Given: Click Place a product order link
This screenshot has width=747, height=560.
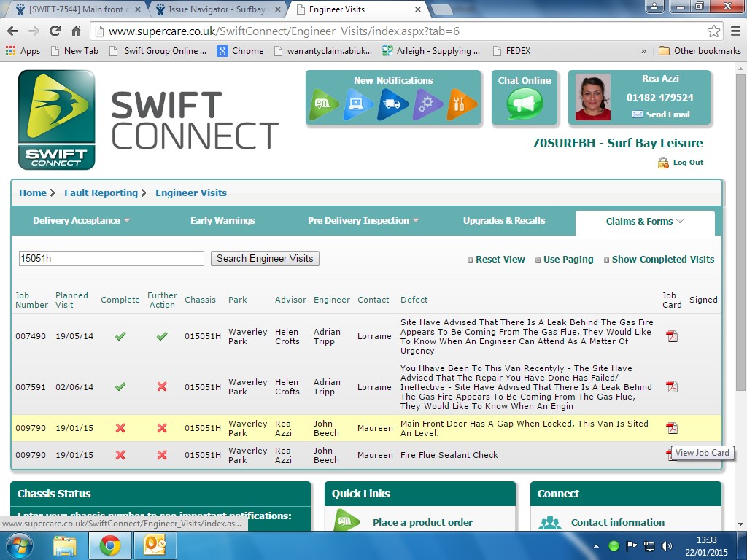Looking at the screenshot, I should pos(422,522).
